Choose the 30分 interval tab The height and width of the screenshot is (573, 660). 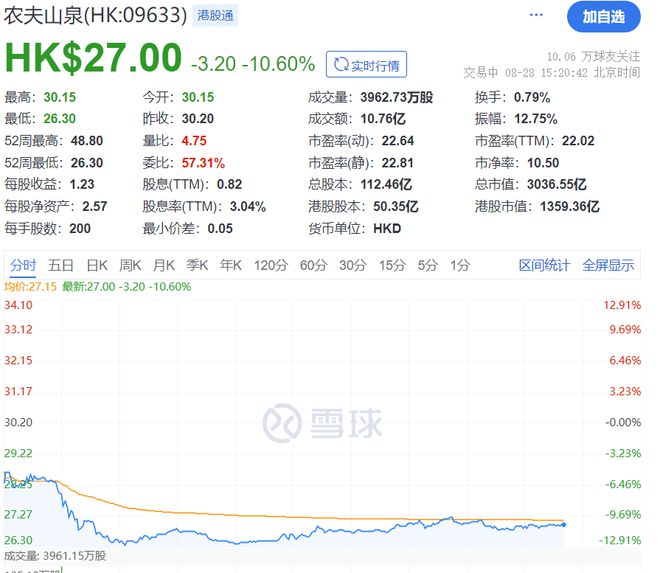(x=352, y=265)
